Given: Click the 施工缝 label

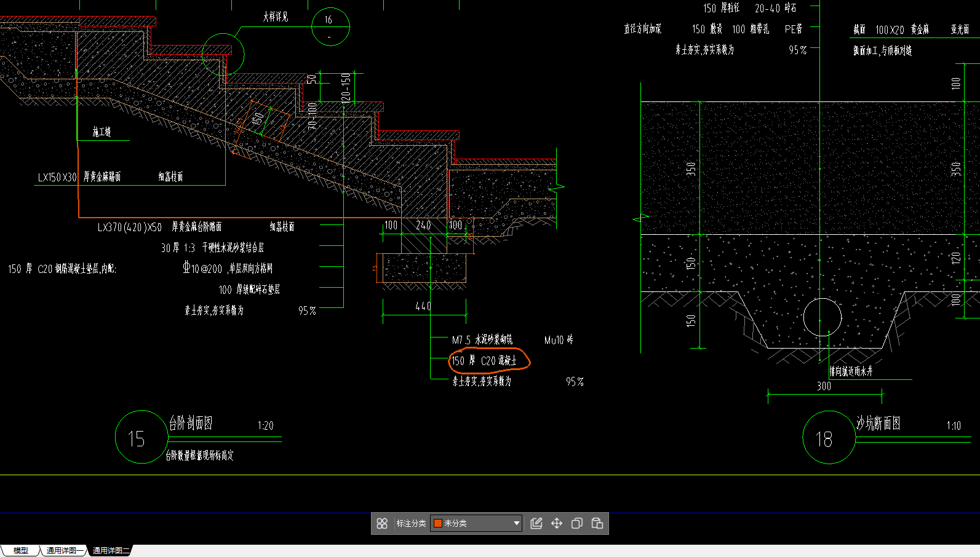Looking at the screenshot, I should coord(102,132).
